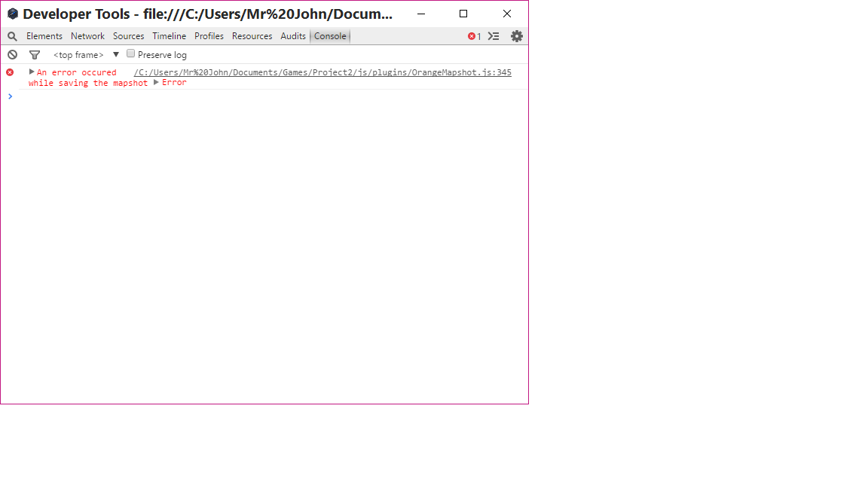Open the Sources tab
868x488 pixels.
pyautogui.click(x=128, y=36)
